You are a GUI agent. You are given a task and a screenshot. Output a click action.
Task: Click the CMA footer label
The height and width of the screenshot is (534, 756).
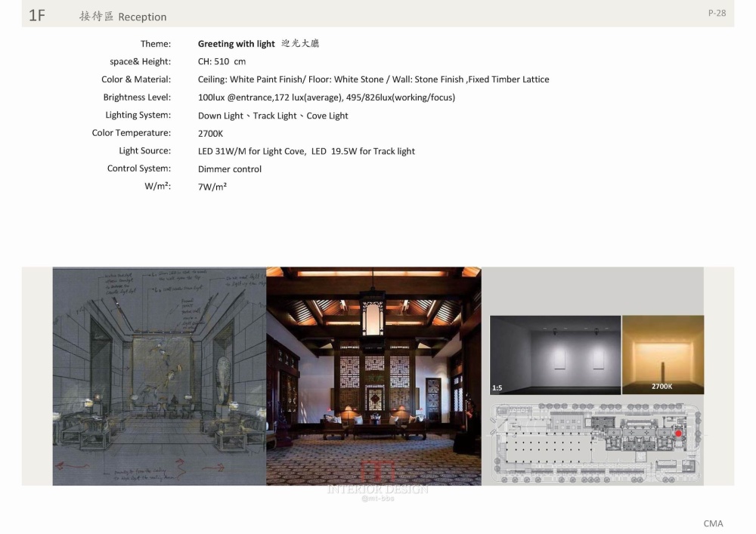coord(713,523)
